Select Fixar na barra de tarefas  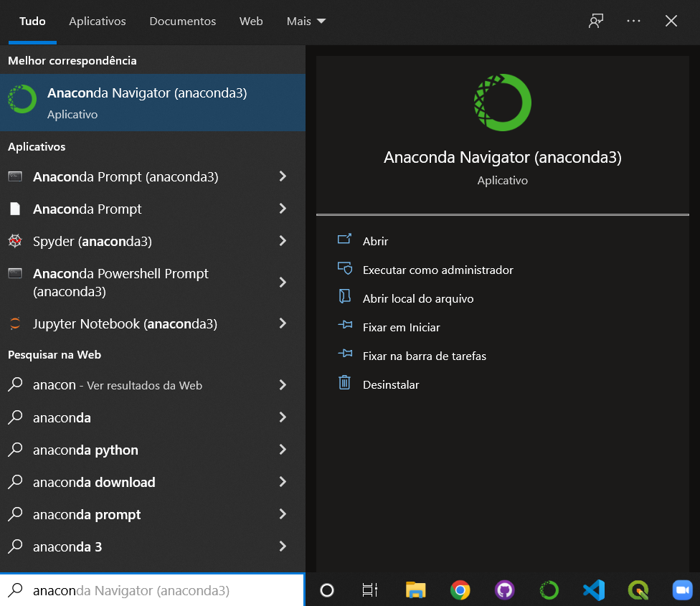pyautogui.click(x=425, y=356)
